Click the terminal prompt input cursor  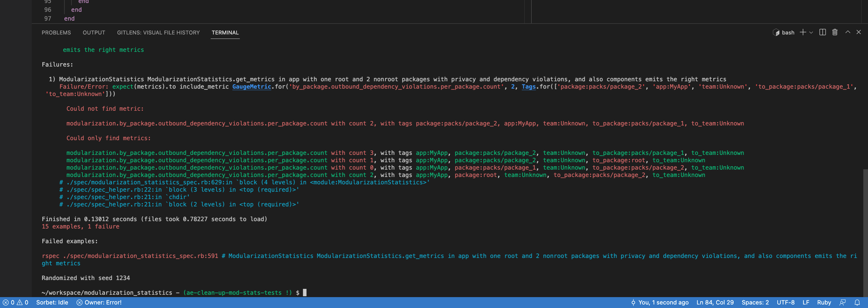305,293
